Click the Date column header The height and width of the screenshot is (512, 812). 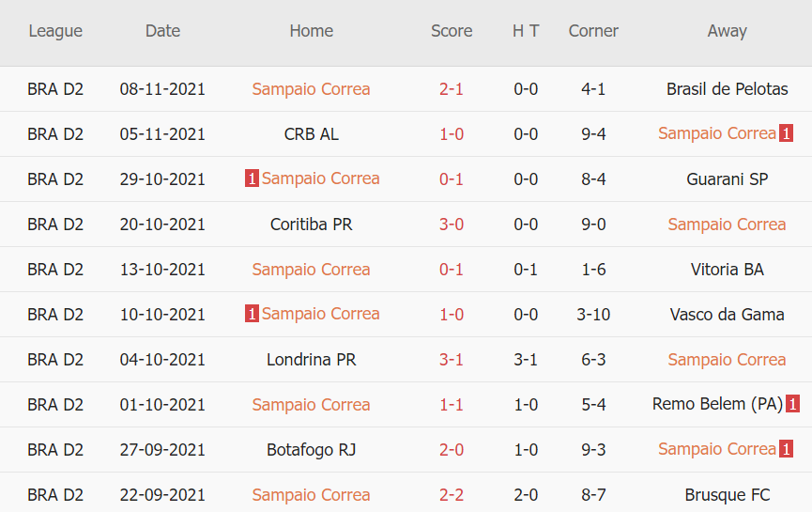[x=162, y=31]
